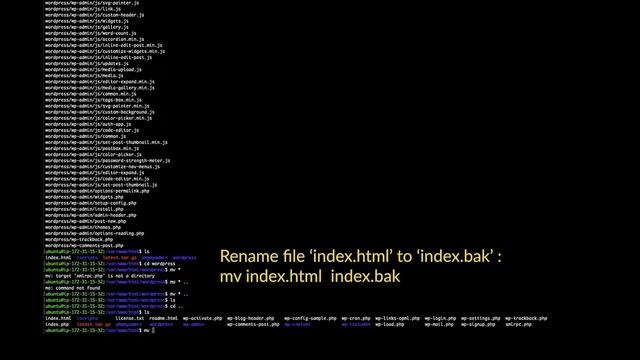Click the 'wp-admin/js/accordion.min.js' line

tap(94, 39)
